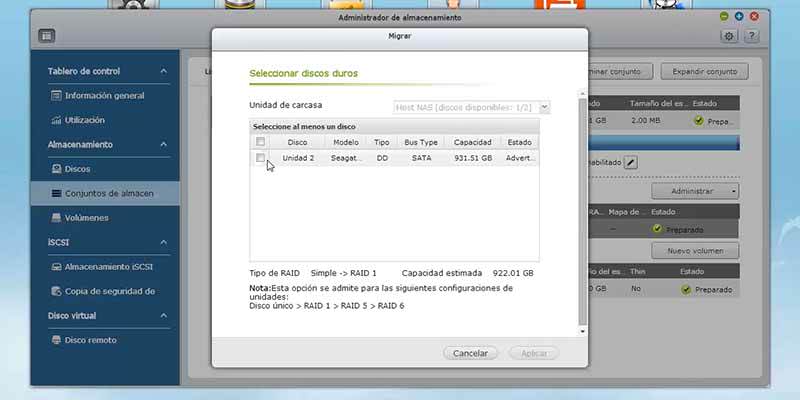The height and width of the screenshot is (400, 800).
Task: Sort by the Capacidad column header
Action: (x=473, y=142)
